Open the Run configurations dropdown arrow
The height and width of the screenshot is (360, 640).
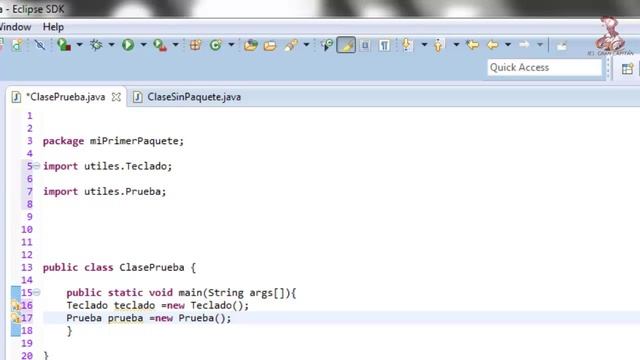point(143,44)
